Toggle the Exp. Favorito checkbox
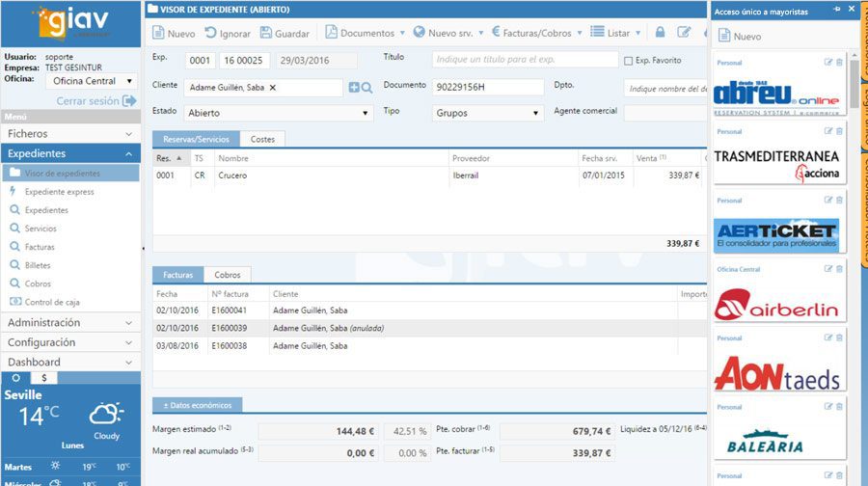Viewport: 868px width, 486px height. point(628,61)
